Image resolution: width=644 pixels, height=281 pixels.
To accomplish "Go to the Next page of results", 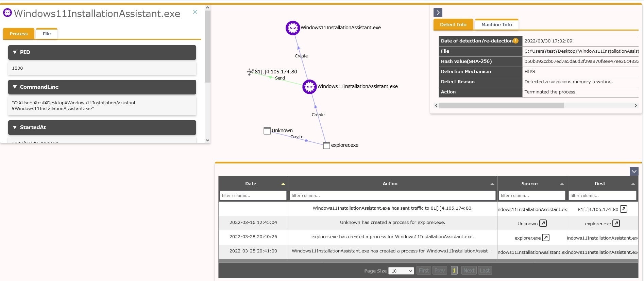I will (x=469, y=270).
